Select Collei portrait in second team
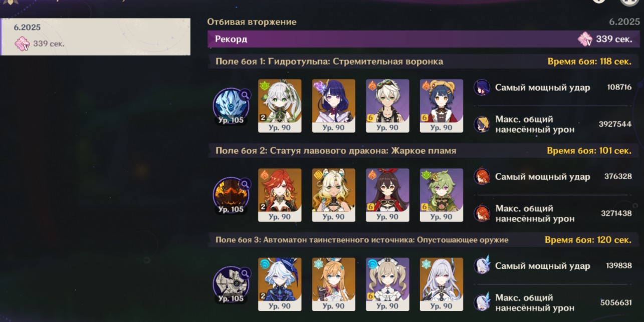Image resolution: width=644 pixels, height=322 pixels. tap(442, 195)
